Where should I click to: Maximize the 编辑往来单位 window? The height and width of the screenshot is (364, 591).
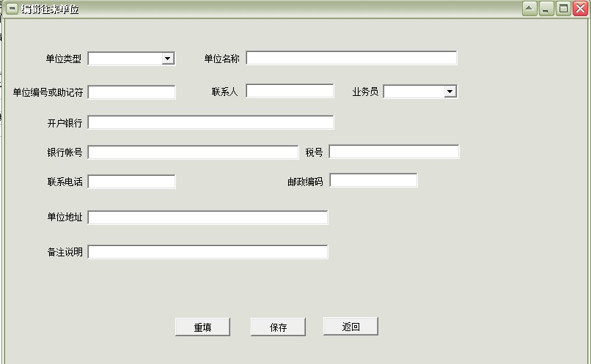point(563,9)
